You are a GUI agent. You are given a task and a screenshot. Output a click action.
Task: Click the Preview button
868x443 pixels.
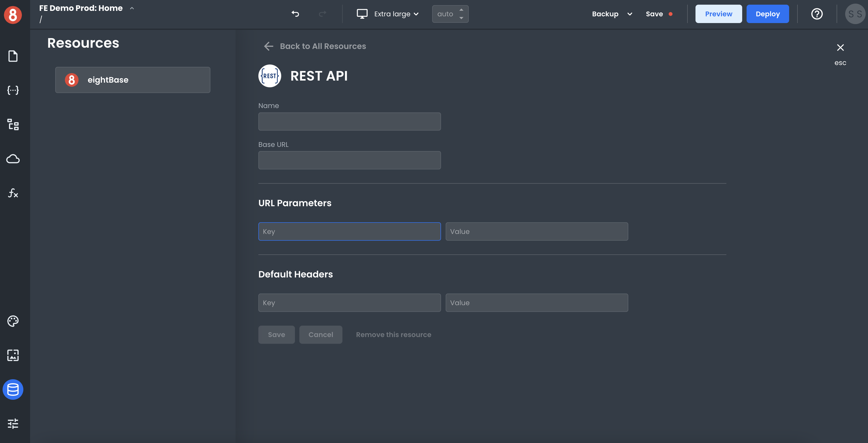tap(718, 14)
